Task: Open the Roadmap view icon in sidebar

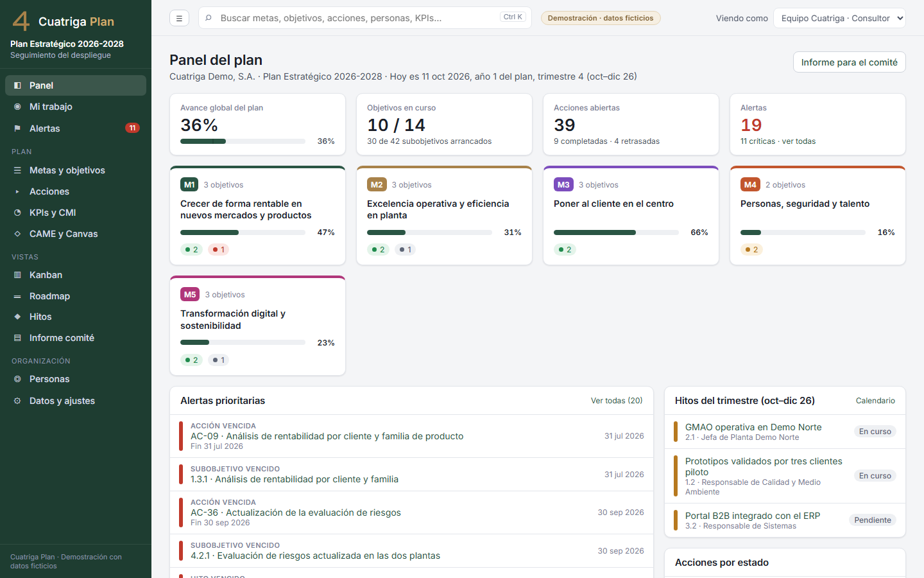Action: (x=17, y=296)
